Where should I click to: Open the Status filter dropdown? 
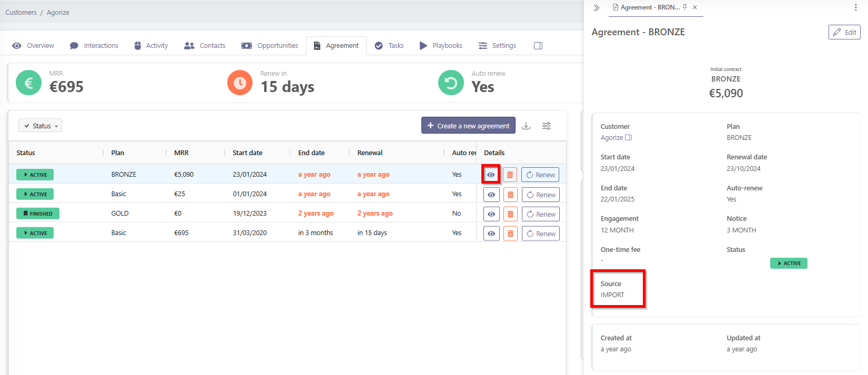(41, 126)
